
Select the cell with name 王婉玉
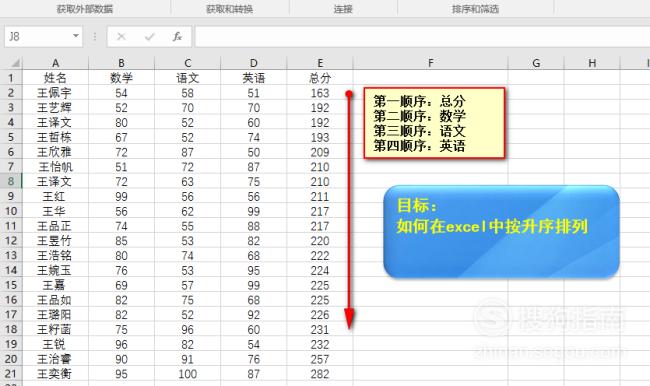pos(55,270)
